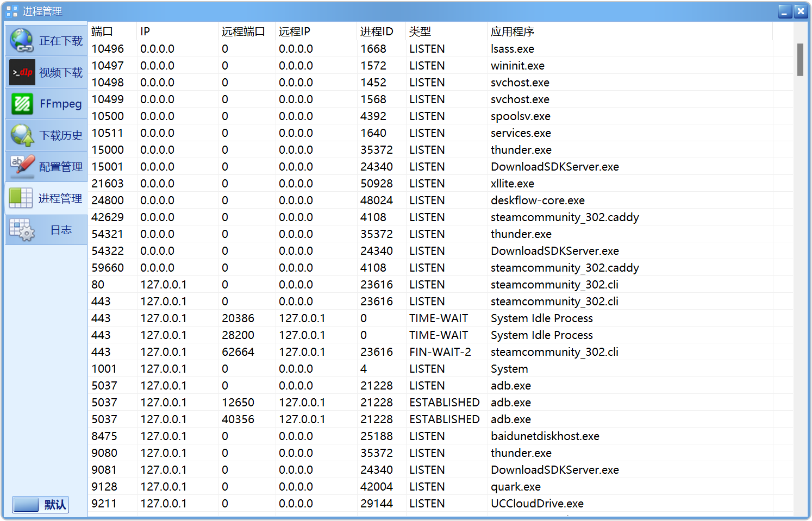
Task: Select the deskflow-core.exe row
Action: click(x=440, y=200)
